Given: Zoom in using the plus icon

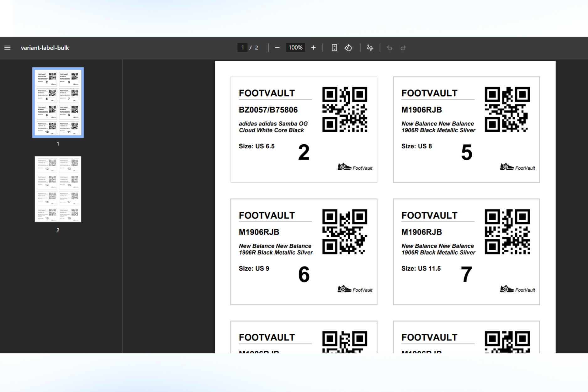Looking at the screenshot, I should point(313,48).
